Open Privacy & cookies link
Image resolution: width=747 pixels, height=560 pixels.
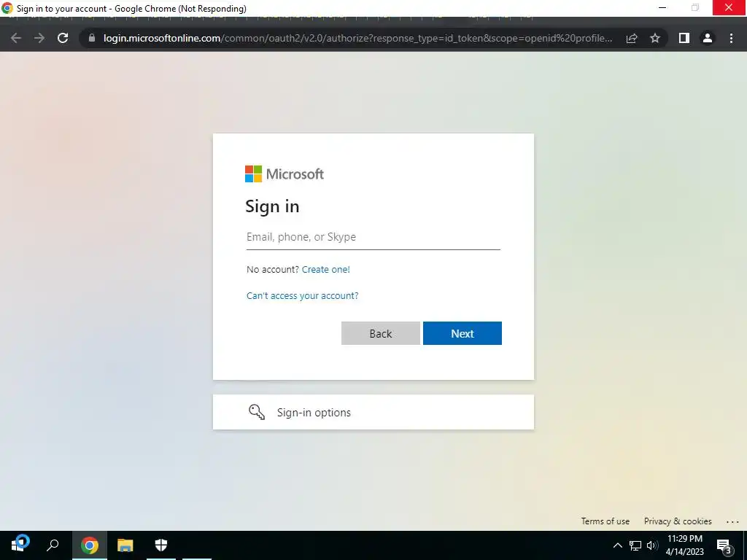click(x=678, y=521)
